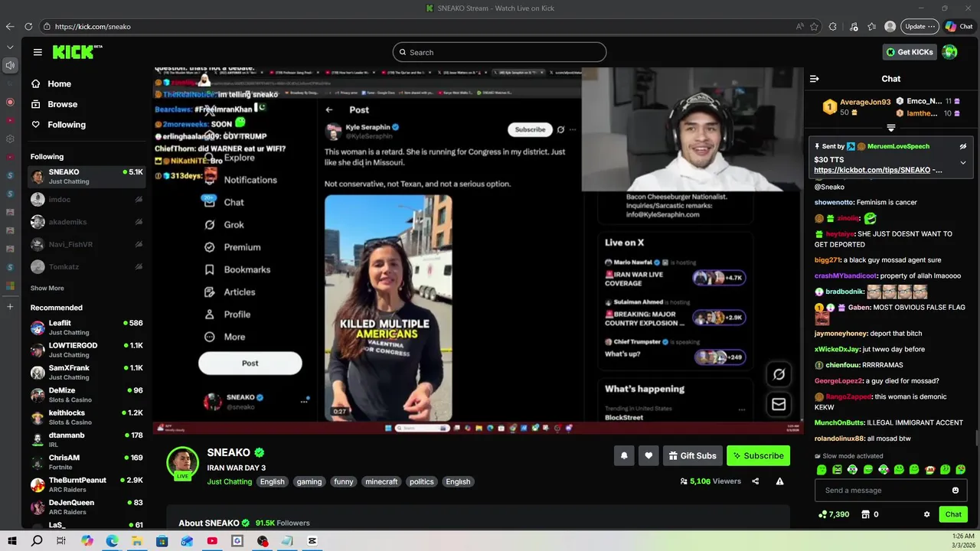Click SNEAKO's live avatar below the video
This screenshot has width=980, height=551.
pyautogui.click(x=183, y=463)
